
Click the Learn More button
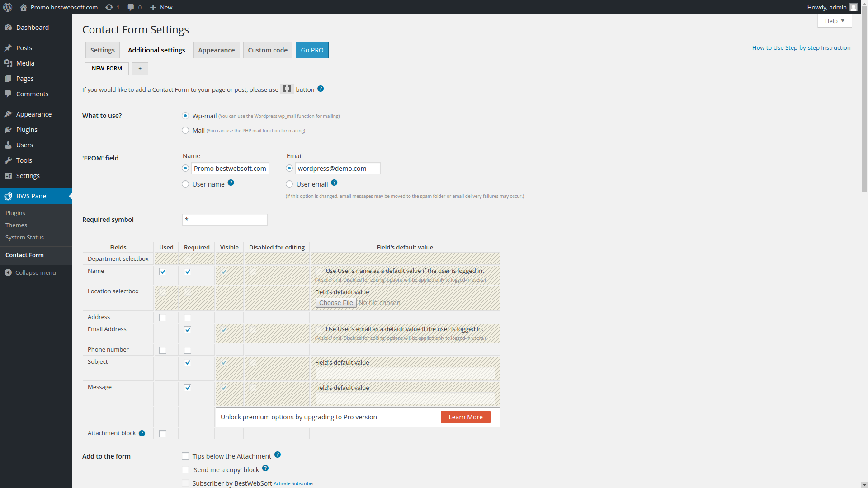click(465, 417)
